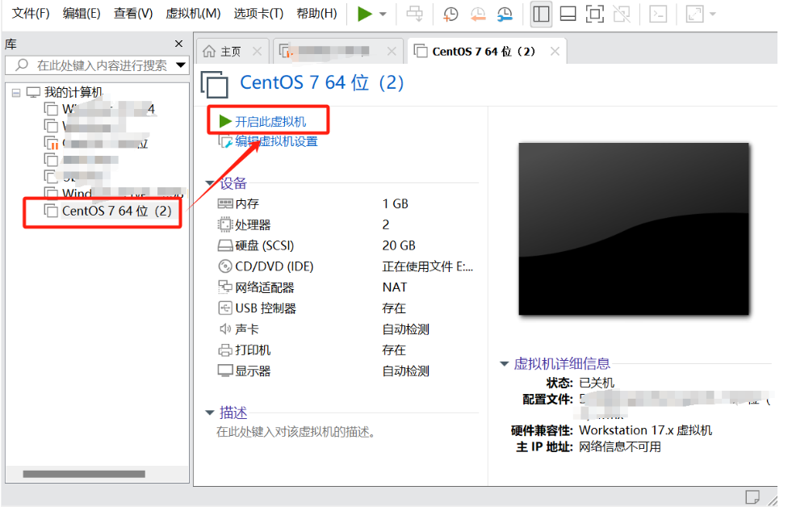Take a snapshot with the clock-plus icon
792x532 pixels.
(x=450, y=15)
